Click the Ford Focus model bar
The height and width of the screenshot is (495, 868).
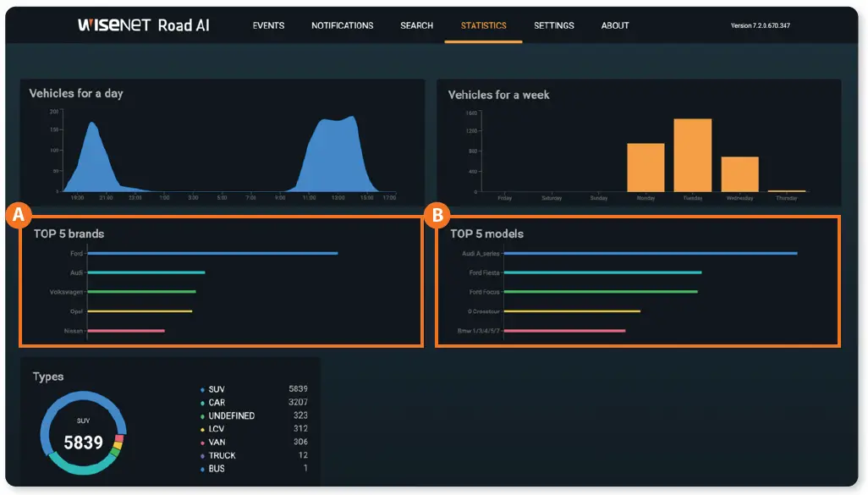pyautogui.click(x=601, y=292)
